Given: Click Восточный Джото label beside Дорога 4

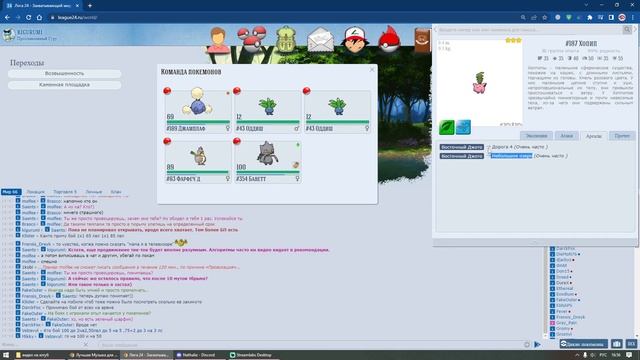Looking at the screenshot, I should 462,147.
